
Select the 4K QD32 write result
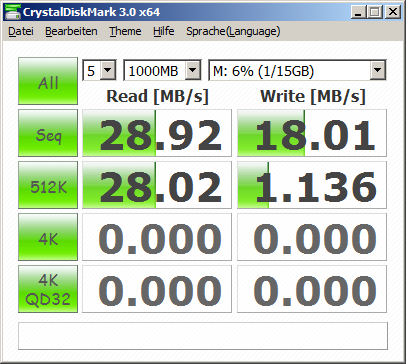pyautogui.click(x=312, y=289)
